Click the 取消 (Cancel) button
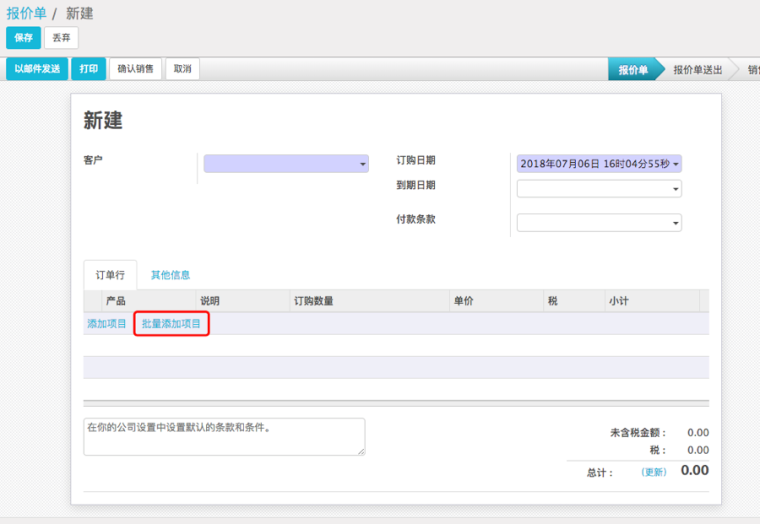 pyautogui.click(x=182, y=69)
